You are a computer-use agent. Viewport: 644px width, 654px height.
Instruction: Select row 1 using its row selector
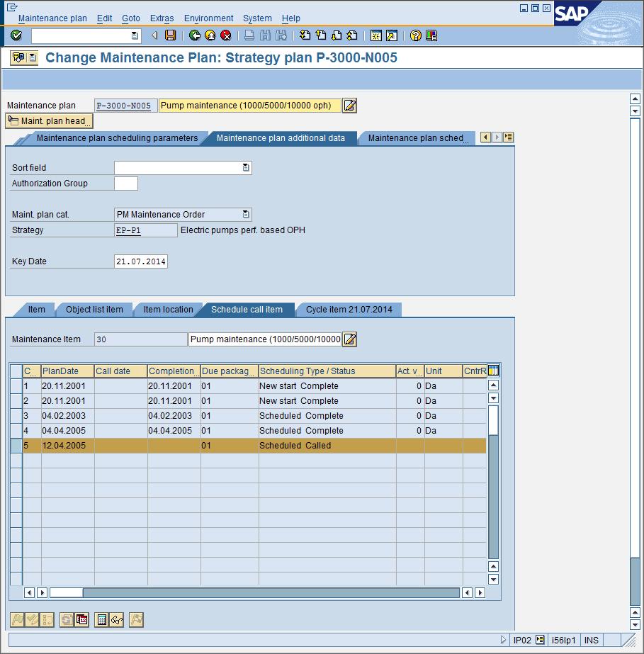pyautogui.click(x=16, y=385)
